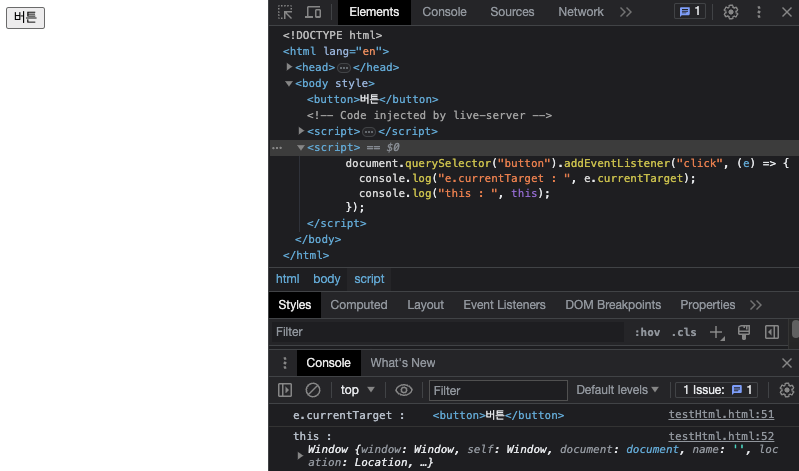799x471 pixels.
Task: Open the Layout pane tab
Action: tap(425, 305)
